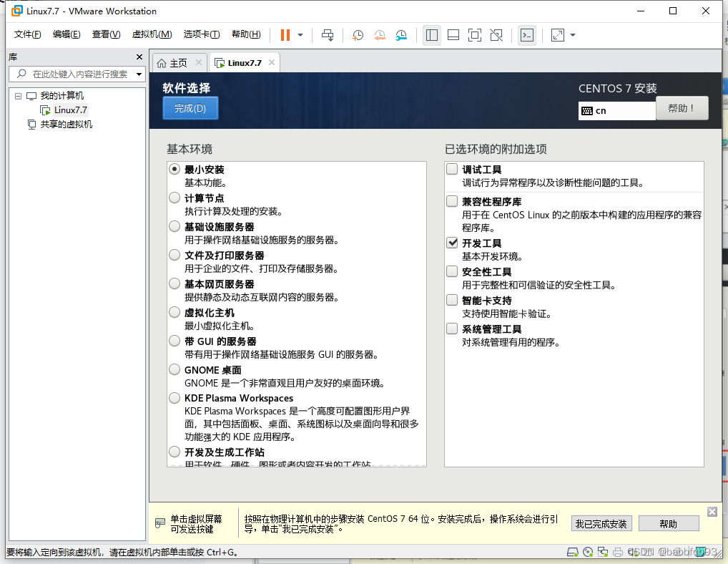Select Linux7.7 in the library tree
This screenshot has height=564, width=728.
[70, 110]
